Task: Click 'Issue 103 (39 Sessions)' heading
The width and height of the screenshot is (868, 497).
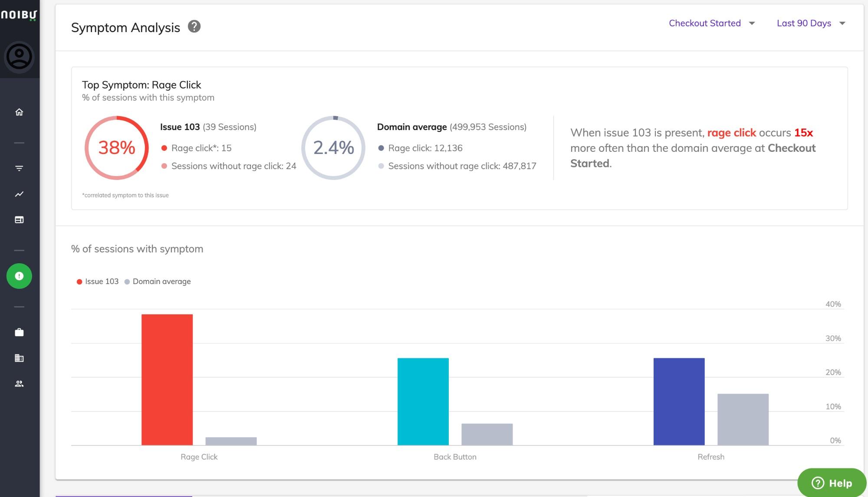Action: point(208,127)
